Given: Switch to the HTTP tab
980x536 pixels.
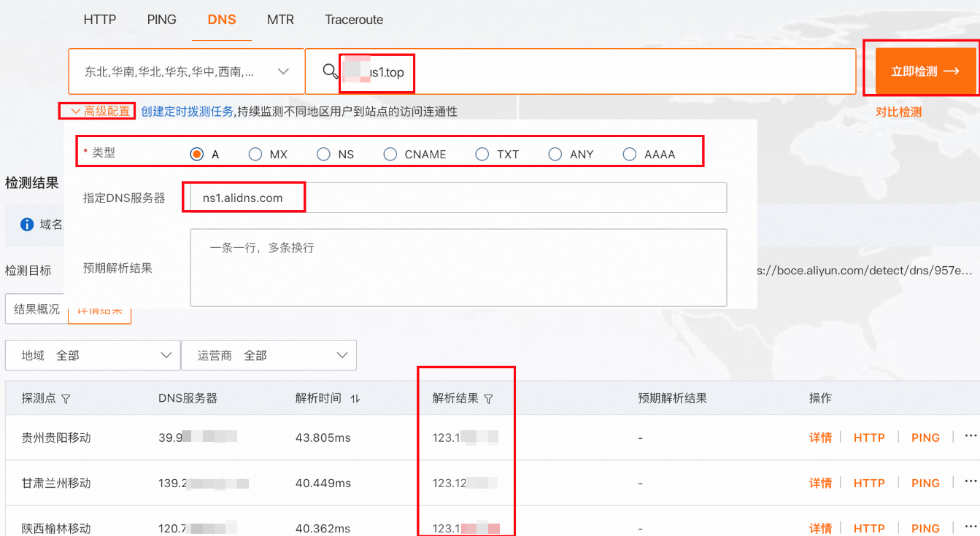Looking at the screenshot, I should click(100, 20).
